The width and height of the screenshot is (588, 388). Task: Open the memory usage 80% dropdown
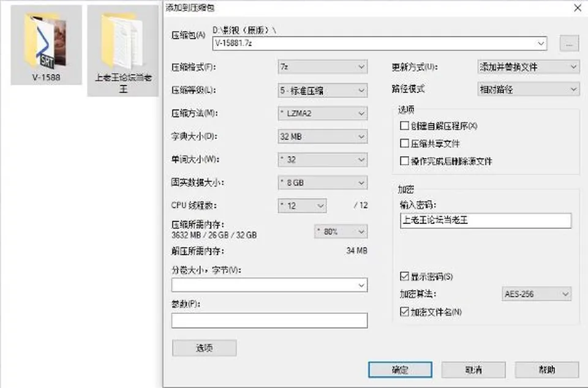click(x=341, y=231)
